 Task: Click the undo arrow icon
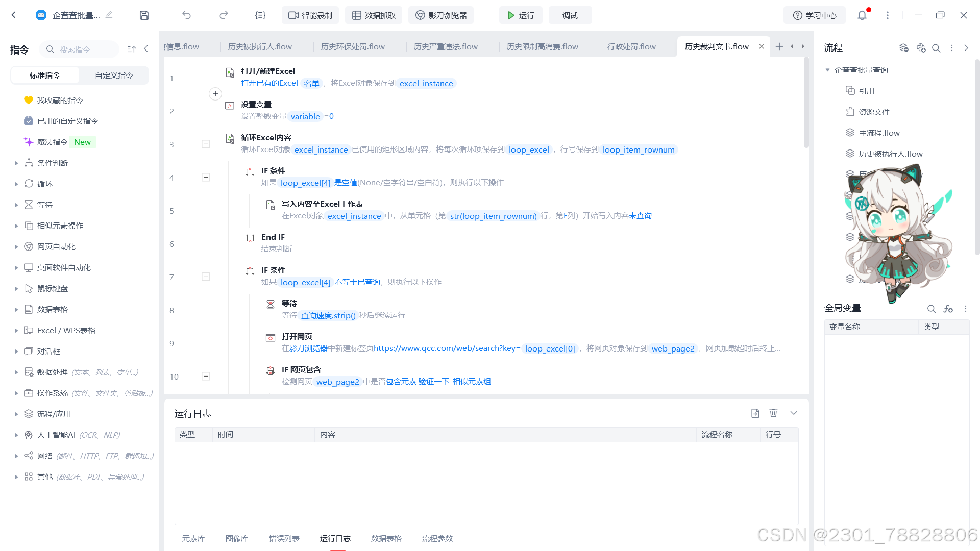[x=186, y=15]
